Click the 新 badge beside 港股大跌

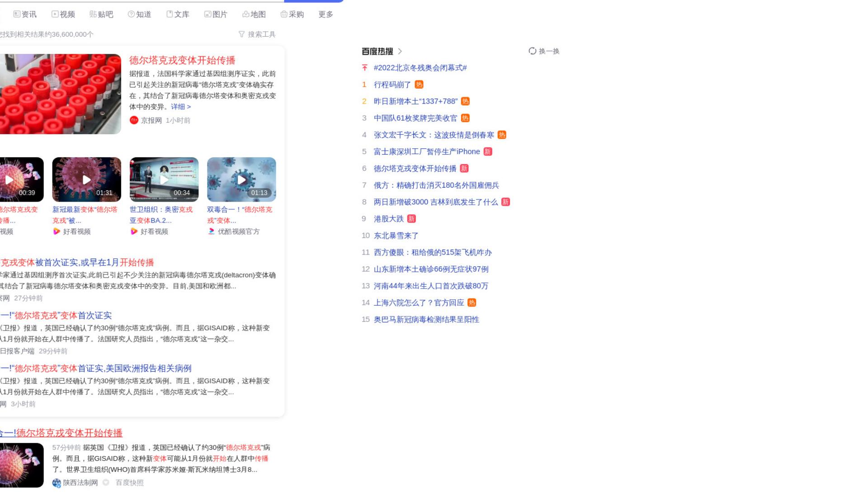point(411,218)
